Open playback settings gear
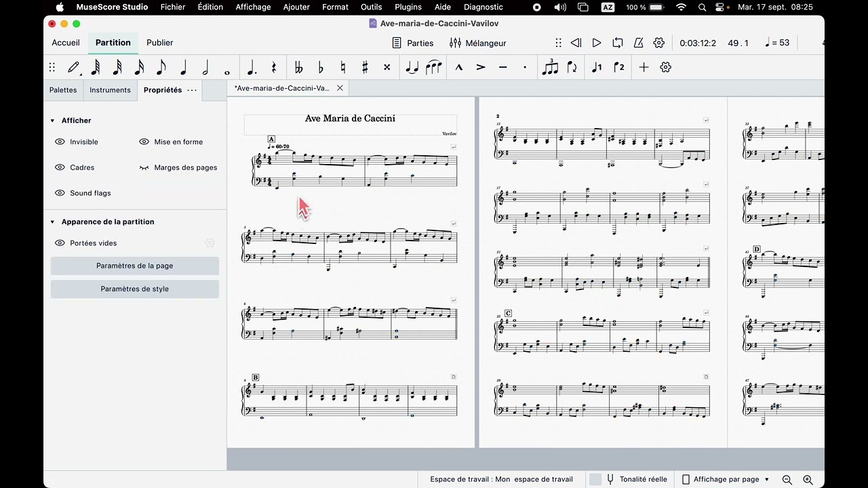The height and width of the screenshot is (488, 868). click(659, 43)
